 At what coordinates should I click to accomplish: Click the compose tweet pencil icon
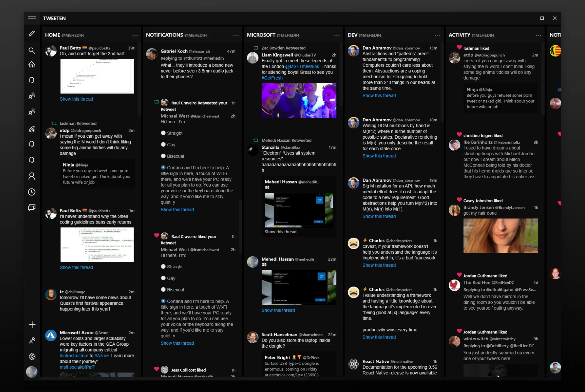(x=32, y=34)
